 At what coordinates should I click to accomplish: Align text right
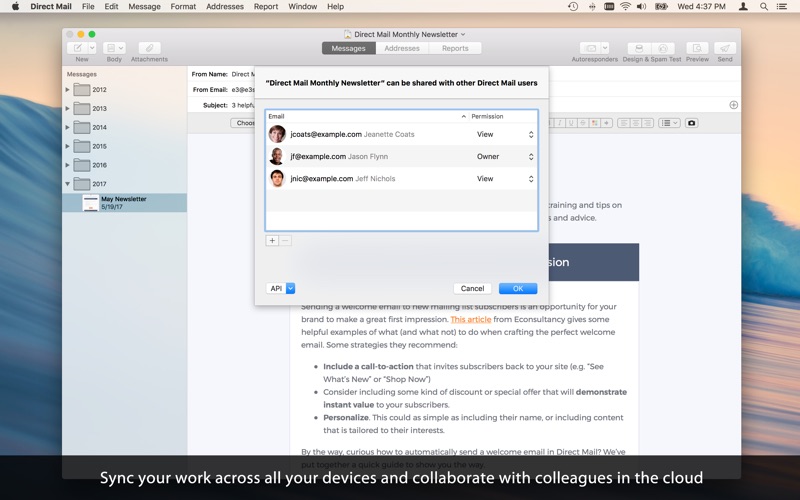pyautogui.click(x=647, y=123)
